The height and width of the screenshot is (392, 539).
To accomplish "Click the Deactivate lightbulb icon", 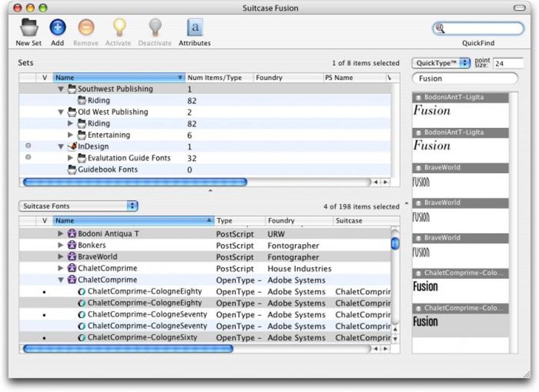I will point(155,27).
